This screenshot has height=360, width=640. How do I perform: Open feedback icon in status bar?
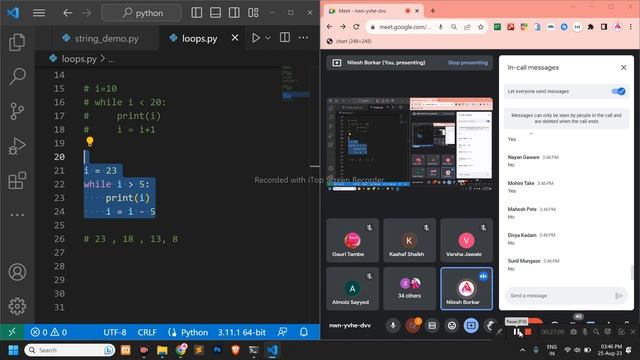pyautogui.click(x=282, y=332)
